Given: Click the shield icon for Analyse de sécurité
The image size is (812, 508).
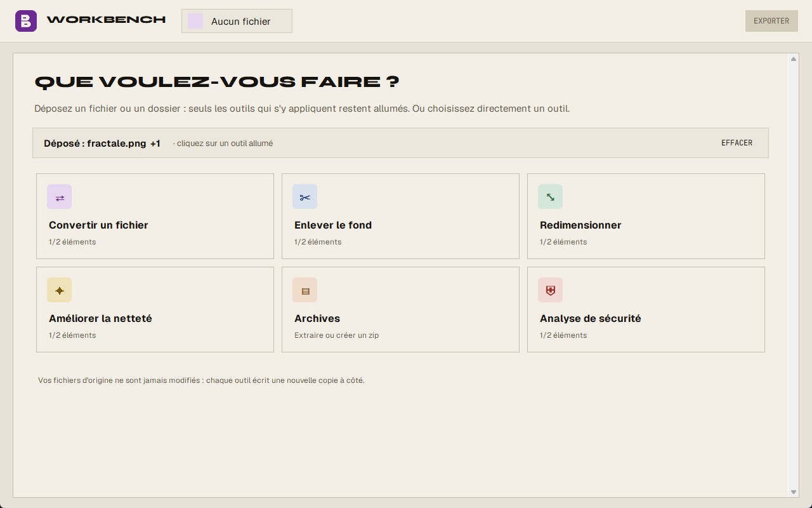Looking at the screenshot, I should pos(550,290).
